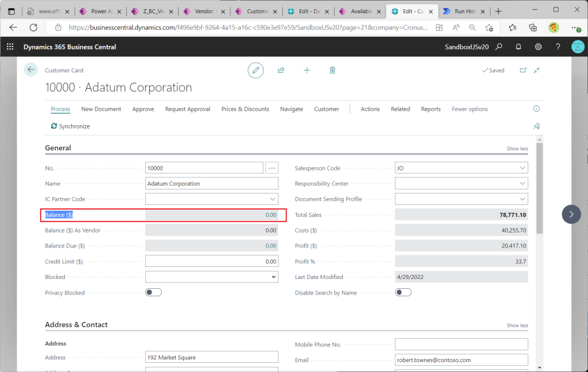The width and height of the screenshot is (588, 372).
Task: Open the Reports menu
Action: click(431, 108)
